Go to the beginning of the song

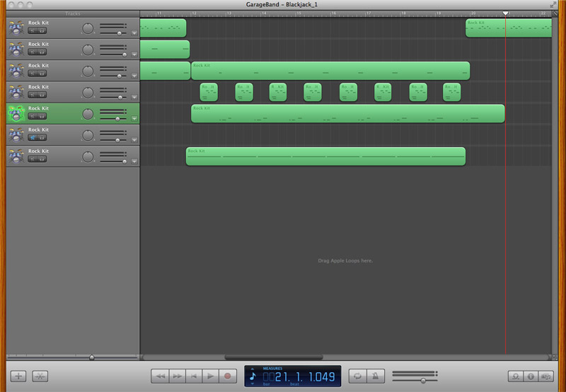(x=194, y=376)
